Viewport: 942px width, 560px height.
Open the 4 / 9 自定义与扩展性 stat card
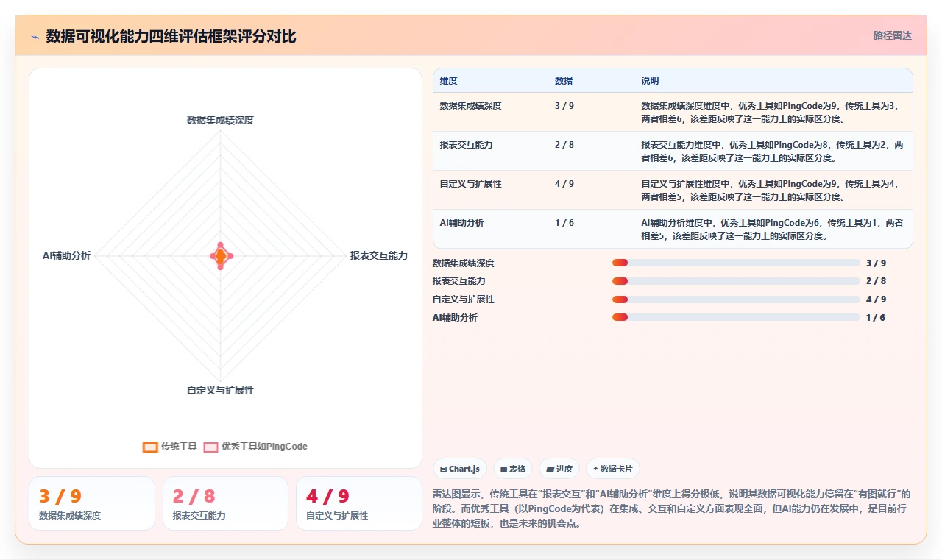point(359,503)
